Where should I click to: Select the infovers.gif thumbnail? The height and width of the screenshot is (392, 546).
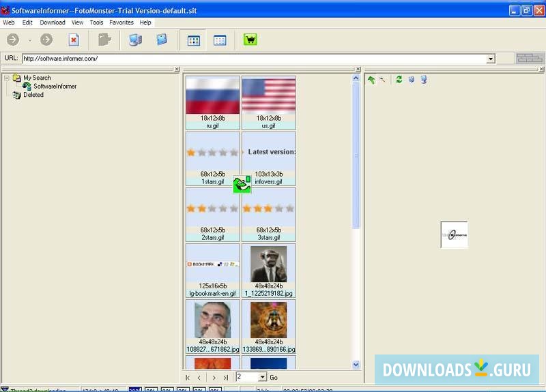[269, 159]
